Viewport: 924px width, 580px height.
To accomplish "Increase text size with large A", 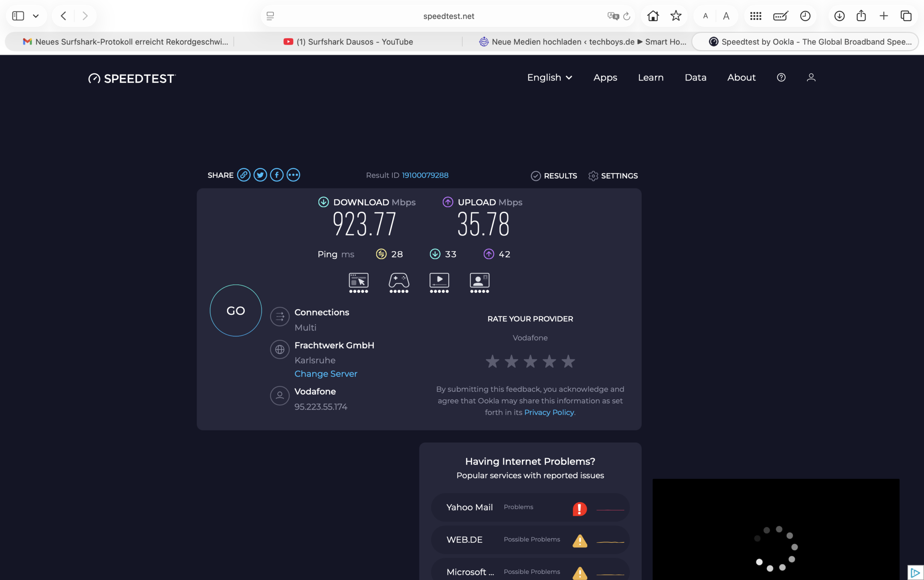I will coord(726,16).
